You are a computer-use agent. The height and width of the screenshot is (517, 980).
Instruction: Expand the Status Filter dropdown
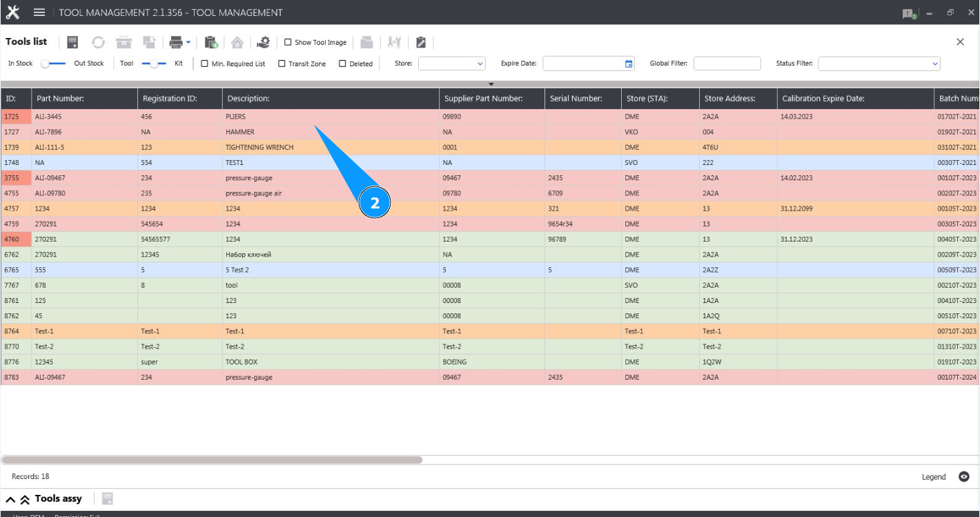879,64
